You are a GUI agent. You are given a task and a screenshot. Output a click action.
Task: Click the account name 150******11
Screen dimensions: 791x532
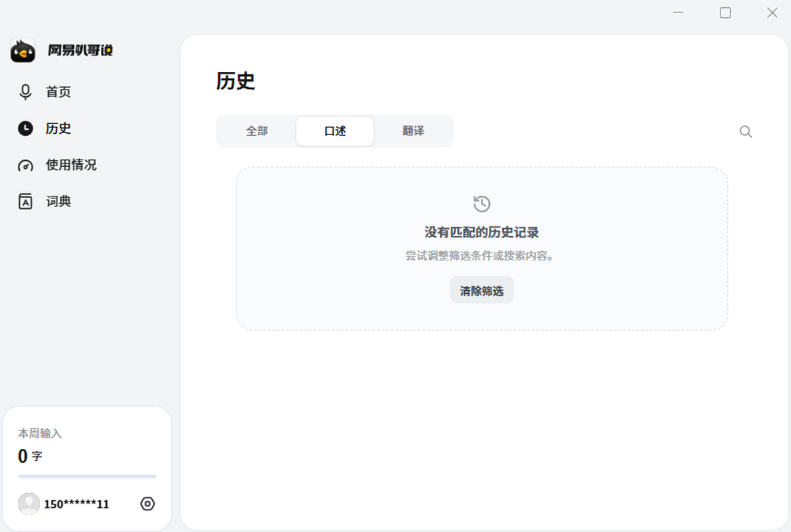click(x=76, y=504)
